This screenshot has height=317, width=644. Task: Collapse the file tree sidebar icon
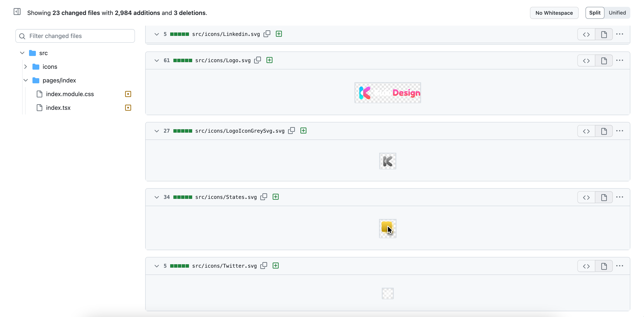[x=17, y=12]
